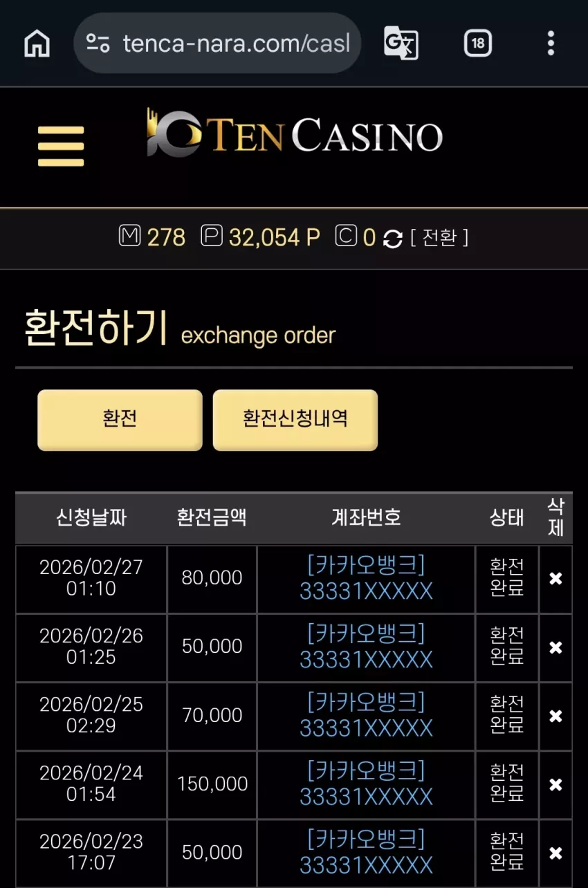The width and height of the screenshot is (588, 888).
Task: Open the tab switcher showing 18
Action: (x=477, y=44)
